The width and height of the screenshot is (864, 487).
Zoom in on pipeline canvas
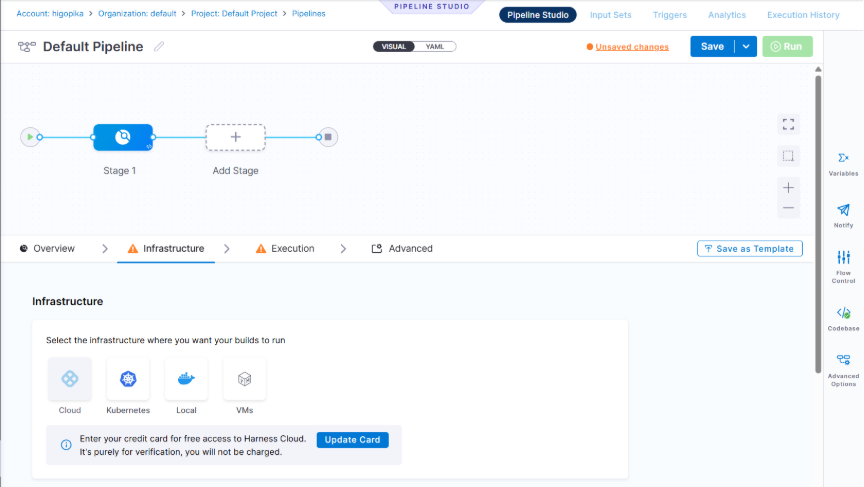coord(789,188)
